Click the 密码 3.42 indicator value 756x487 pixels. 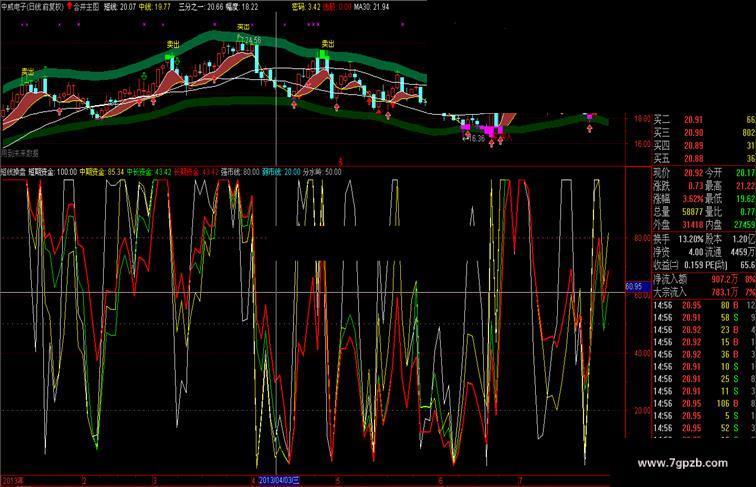(x=306, y=7)
